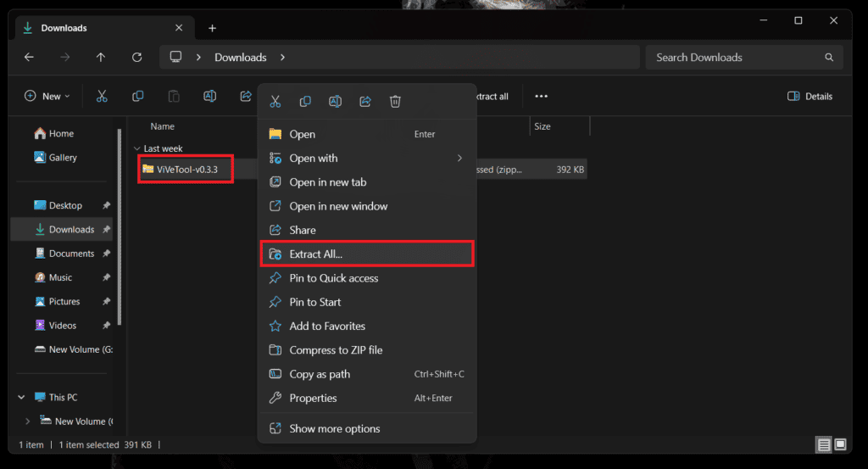The width and height of the screenshot is (868, 469).
Task: Switch to large thumbnails view icon
Action: coord(840,444)
